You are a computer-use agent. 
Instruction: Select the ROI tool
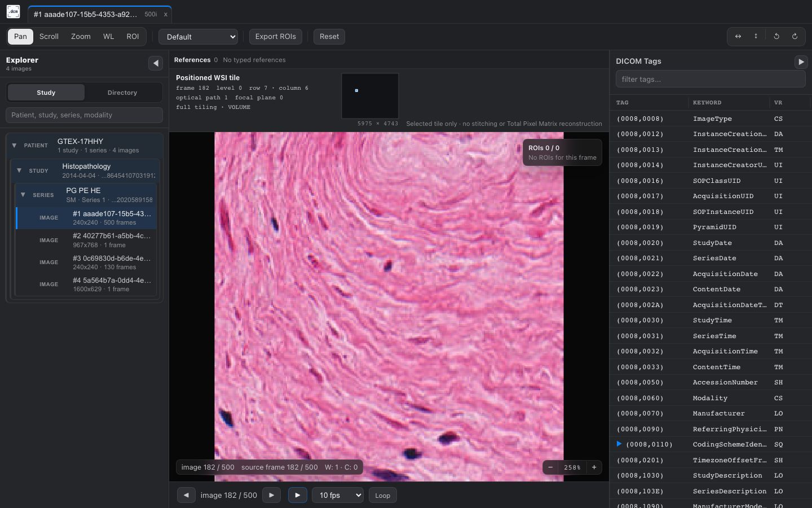pyautogui.click(x=133, y=36)
